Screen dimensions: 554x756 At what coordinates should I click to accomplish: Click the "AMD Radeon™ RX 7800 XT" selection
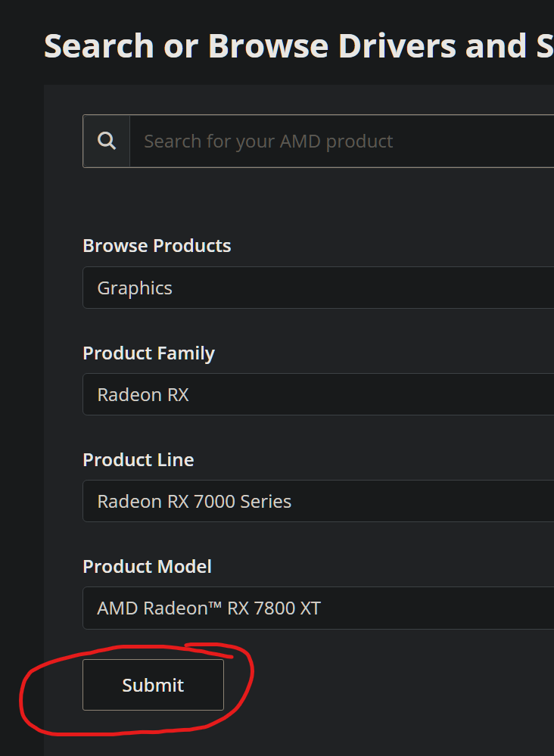[x=209, y=608]
